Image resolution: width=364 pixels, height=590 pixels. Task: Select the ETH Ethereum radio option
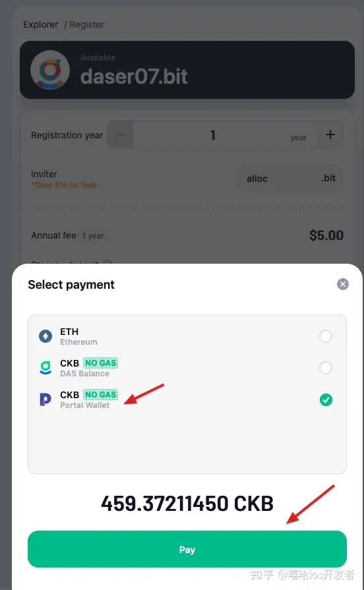point(326,336)
